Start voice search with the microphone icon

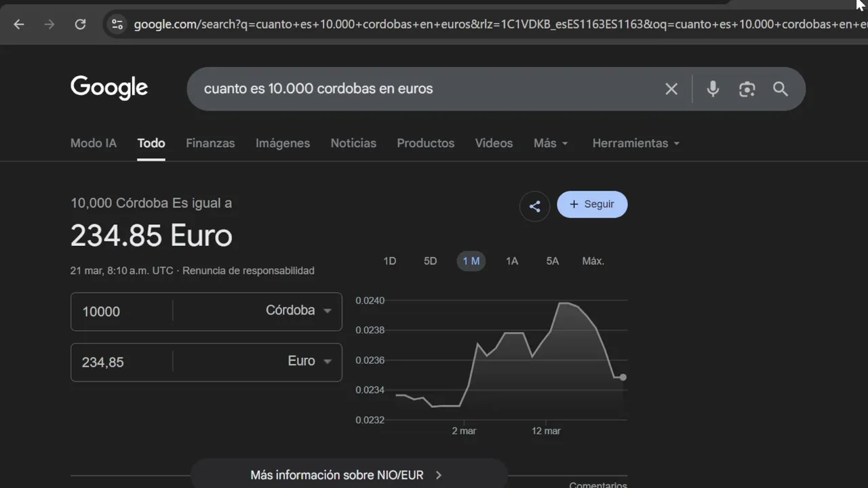coord(713,89)
